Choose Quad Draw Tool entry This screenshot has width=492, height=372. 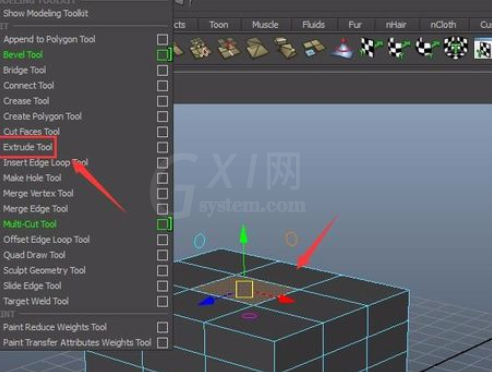click(x=34, y=255)
